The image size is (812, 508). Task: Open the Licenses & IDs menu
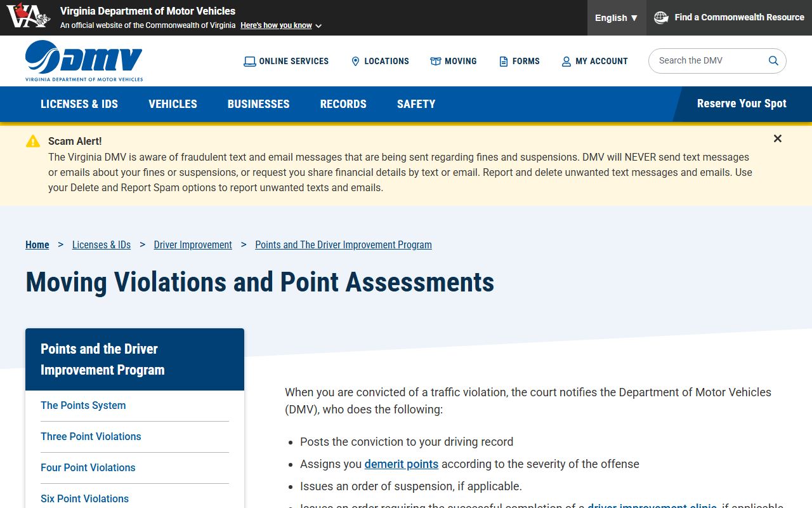tap(79, 104)
